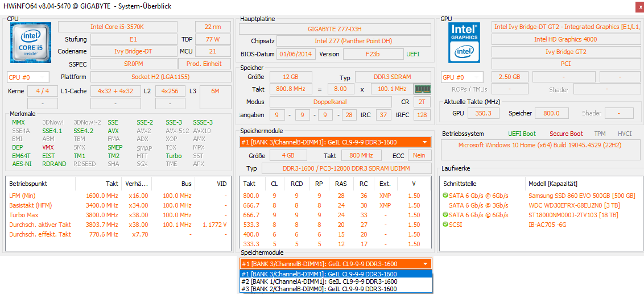Select module #2 BANK 1/ChannelA-DIMM1 from list
Image resolution: width=644 pixels, height=294 pixels.
pyautogui.click(x=336, y=281)
